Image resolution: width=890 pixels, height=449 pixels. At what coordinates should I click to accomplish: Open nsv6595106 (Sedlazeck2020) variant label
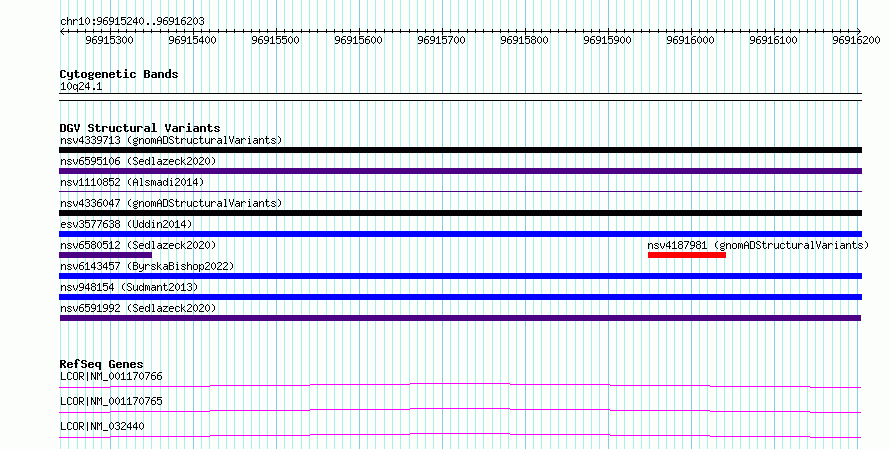(x=138, y=161)
